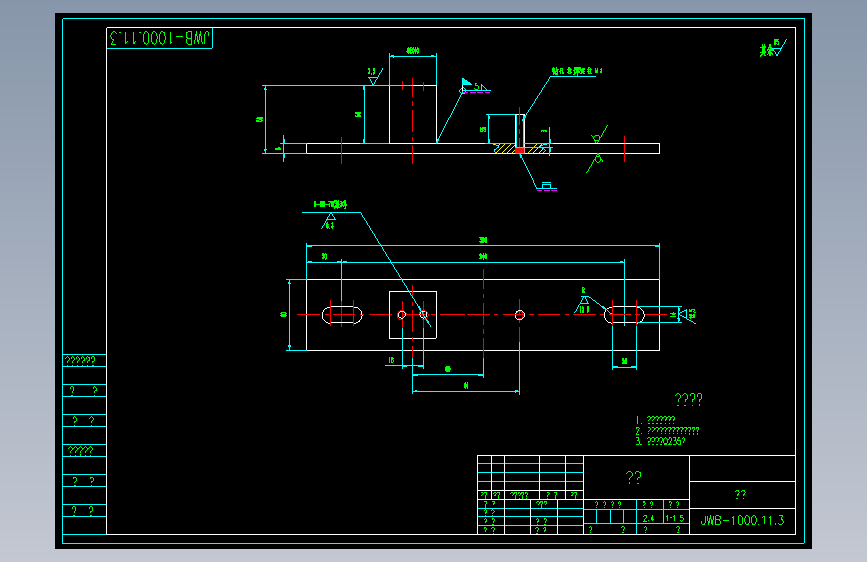This screenshot has width=867, height=562.
Task: Click the field weld flag symbol
Action: coord(466,83)
